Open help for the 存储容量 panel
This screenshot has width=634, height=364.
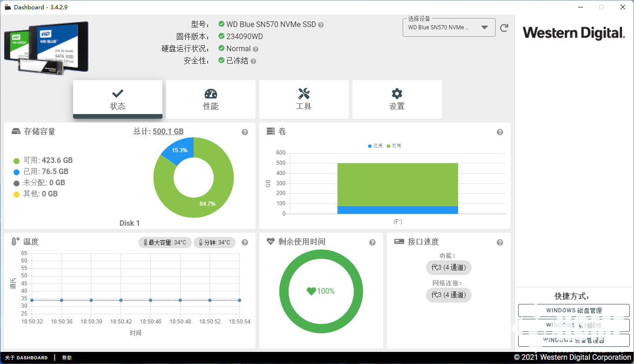(245, 132)
